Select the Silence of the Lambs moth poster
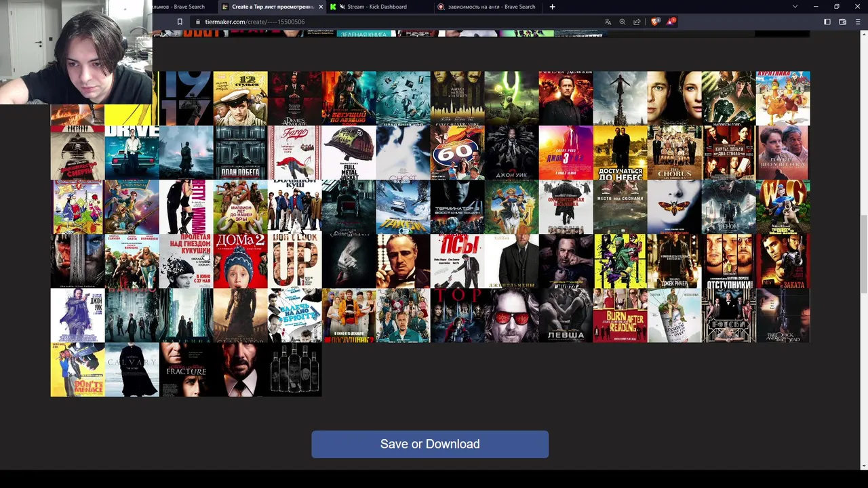 click(x=674, y=207)
